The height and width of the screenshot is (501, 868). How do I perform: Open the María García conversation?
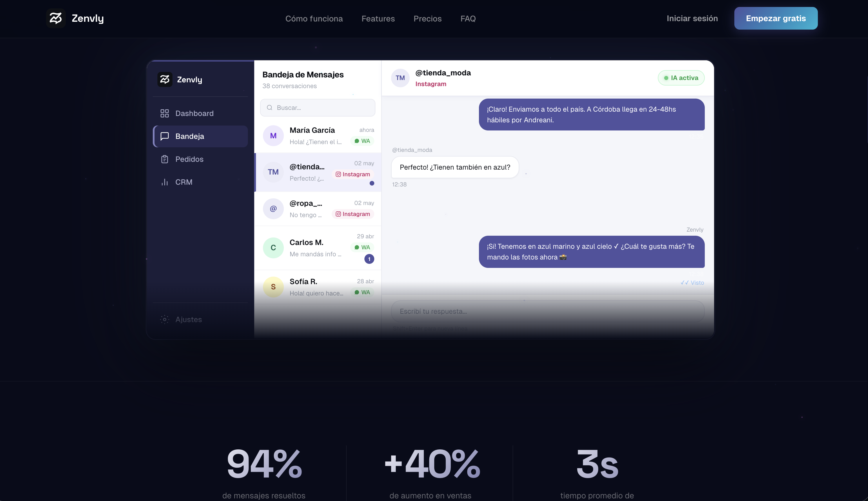pyautogui.click(x=317, y=136)
